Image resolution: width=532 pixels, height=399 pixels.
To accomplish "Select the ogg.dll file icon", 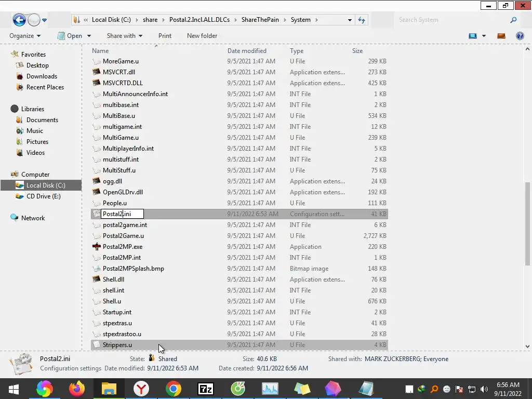I will (96, 181).
